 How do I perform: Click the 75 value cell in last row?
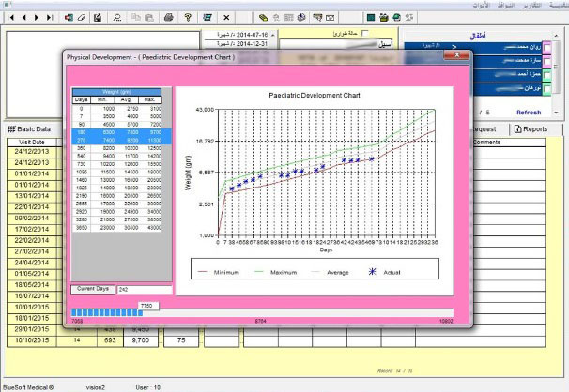(x=181, y=340)
